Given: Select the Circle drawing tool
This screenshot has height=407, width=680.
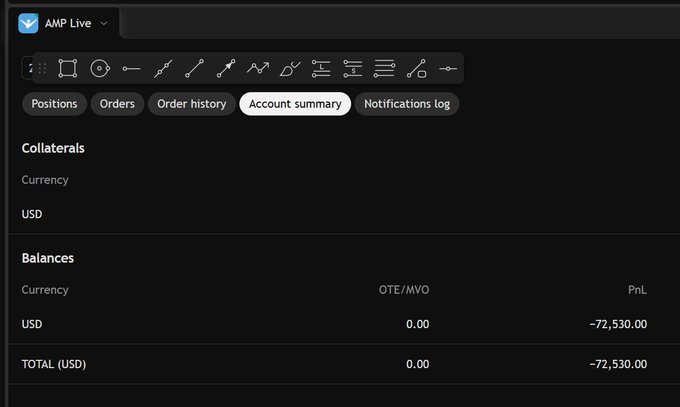Looking at the screenshot, I should (x=100, y=69).
